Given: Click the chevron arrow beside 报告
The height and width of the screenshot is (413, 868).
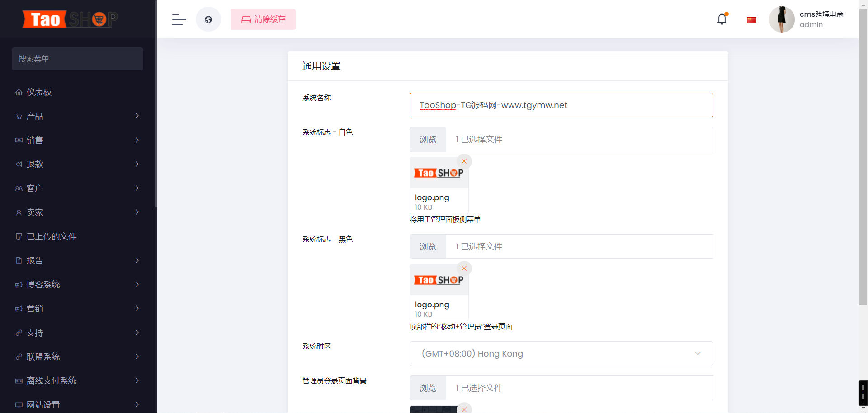Looking at the screenshot, I should click(137, 260).
